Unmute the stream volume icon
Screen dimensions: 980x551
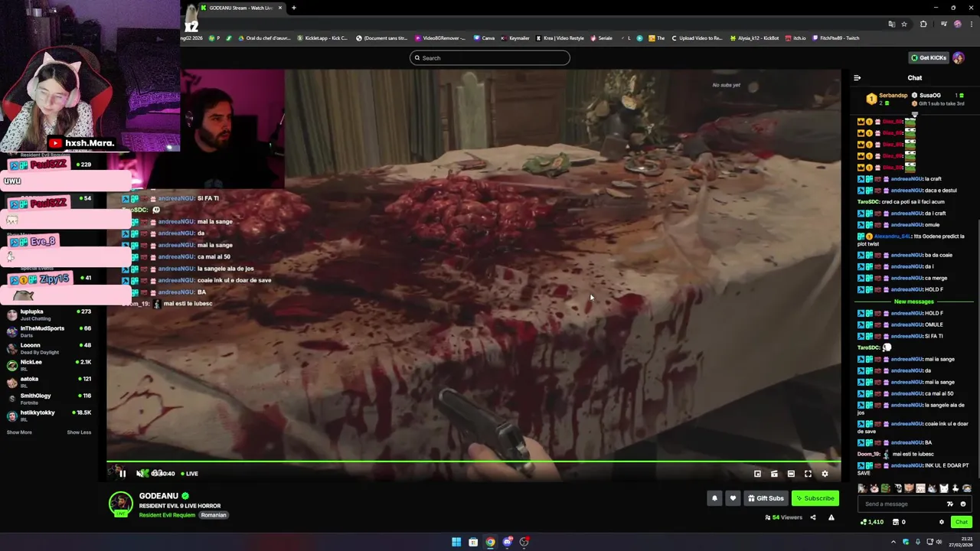[139, 474]
